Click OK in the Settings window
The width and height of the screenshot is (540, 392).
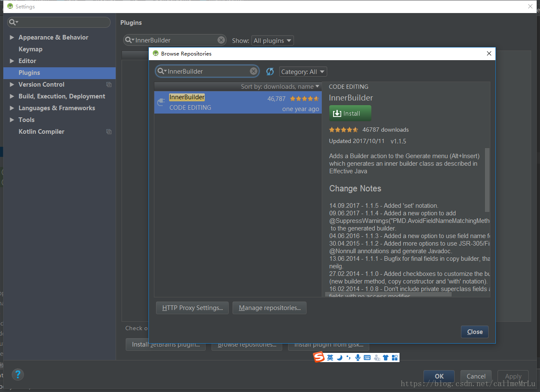point(439,376)
